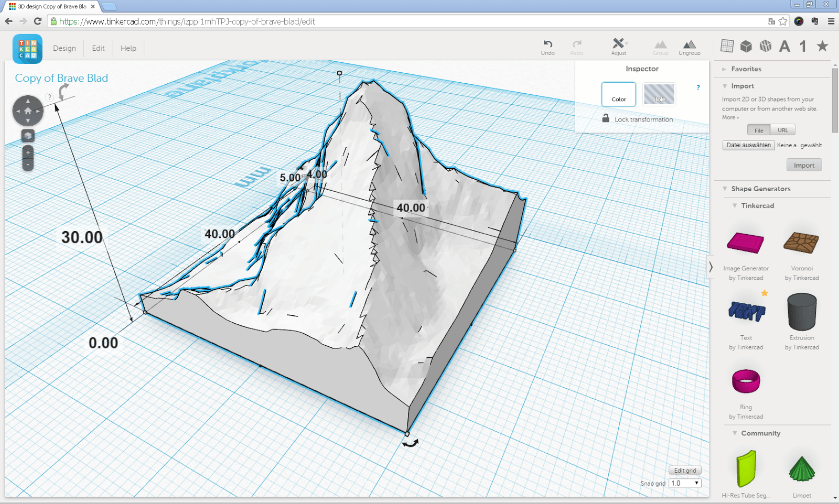The width and height of the screenshot is (839, 504).
Task: Switch import source to URL
Action: coord(783,129)
